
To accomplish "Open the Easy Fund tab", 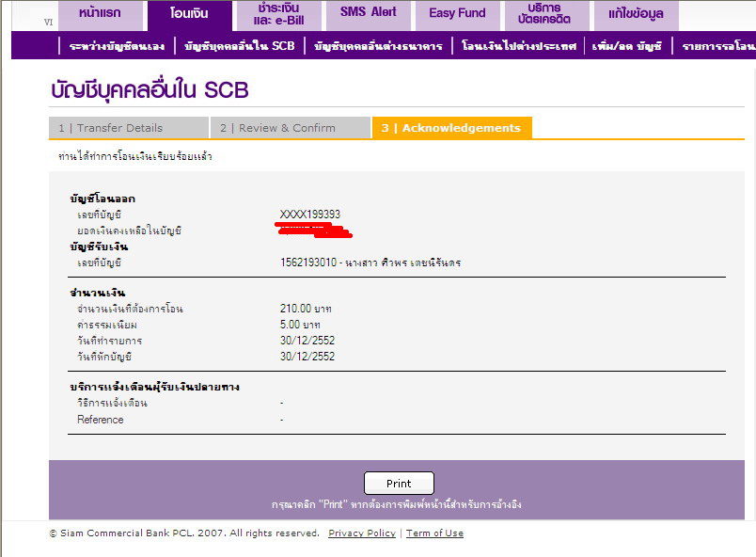I will pos(457,15).
